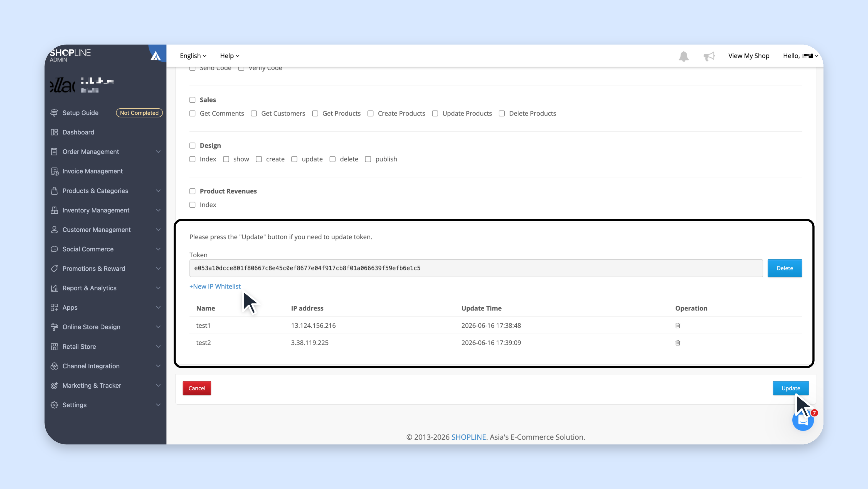Click the +New IP Whitelist link
Image resolution: width=868 pixels, height=489 pixels.
click(x=215, y=286)
